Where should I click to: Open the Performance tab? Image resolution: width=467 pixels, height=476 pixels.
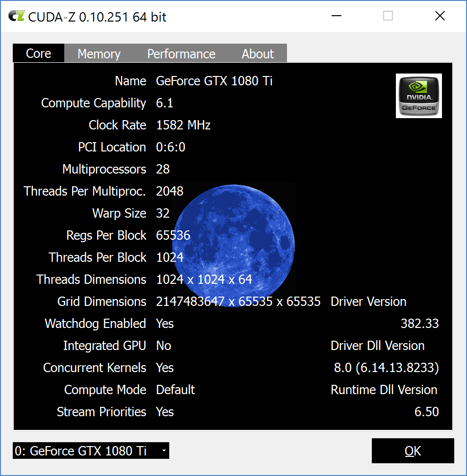182,54
